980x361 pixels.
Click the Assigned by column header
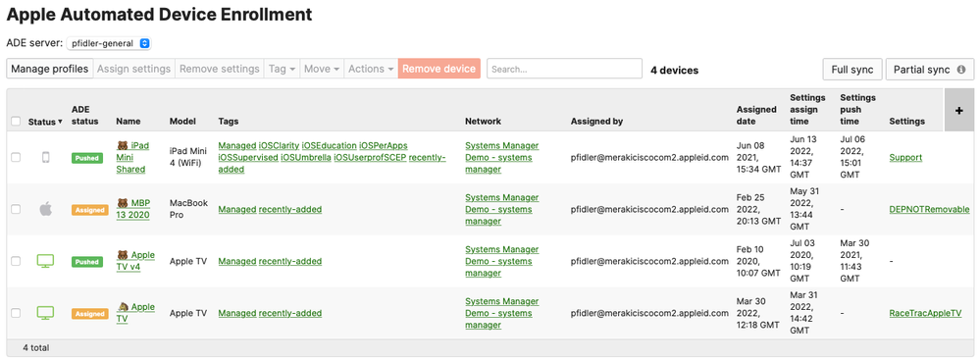coord(596,122)
